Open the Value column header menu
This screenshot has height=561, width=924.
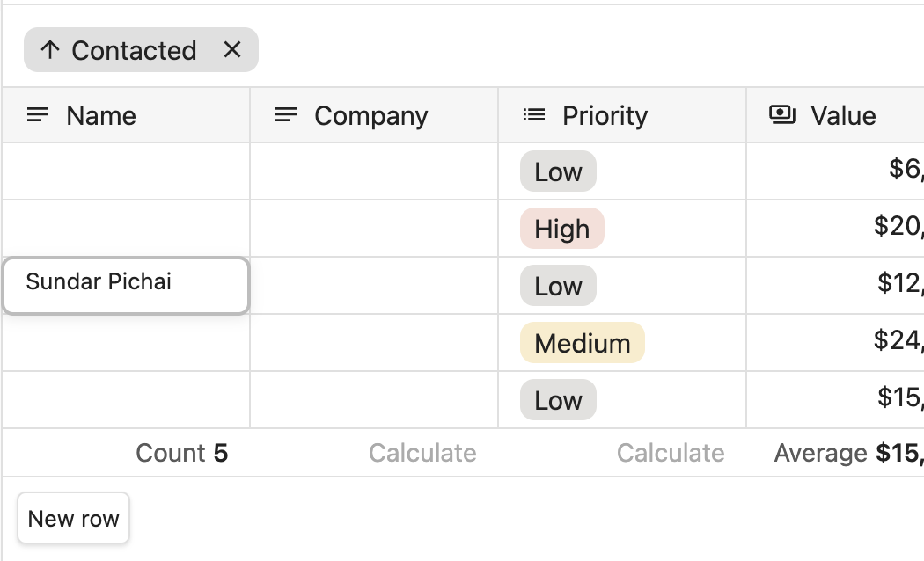point(843,115)
